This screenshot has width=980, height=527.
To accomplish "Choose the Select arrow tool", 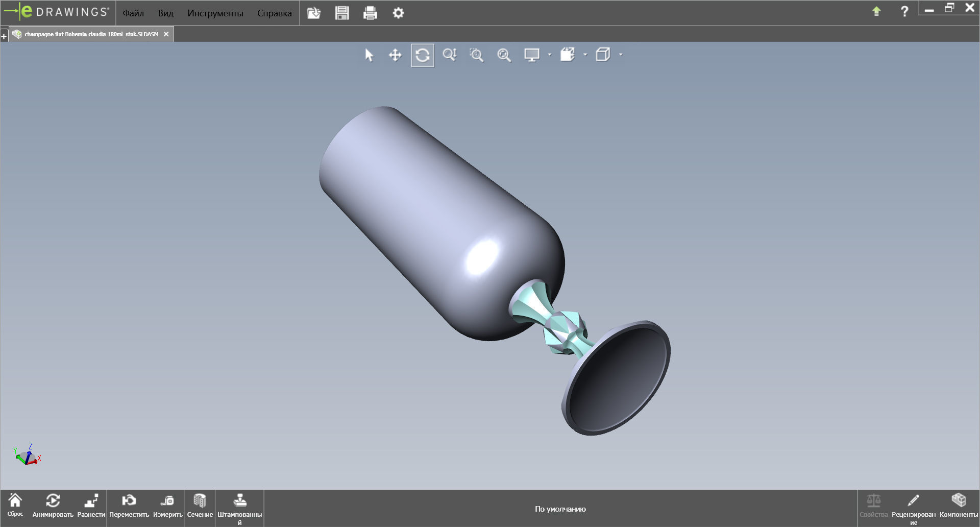I will tap(369, 55).
